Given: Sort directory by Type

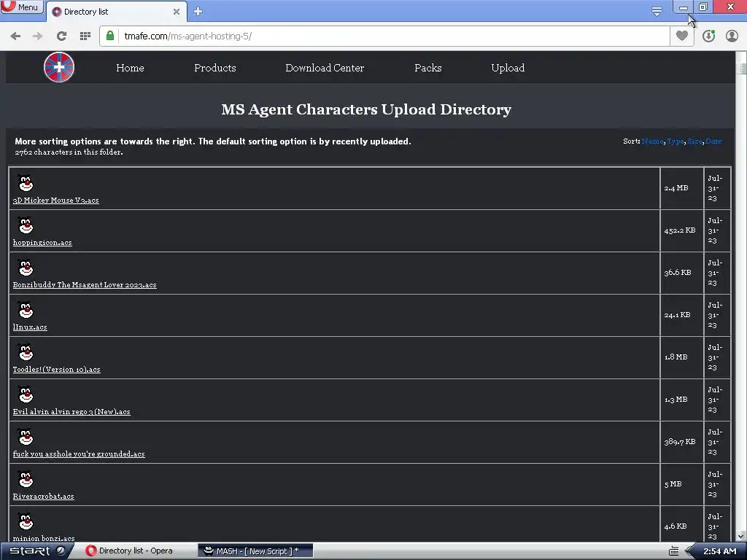Looking at the screenshot, I should (675, 141).
